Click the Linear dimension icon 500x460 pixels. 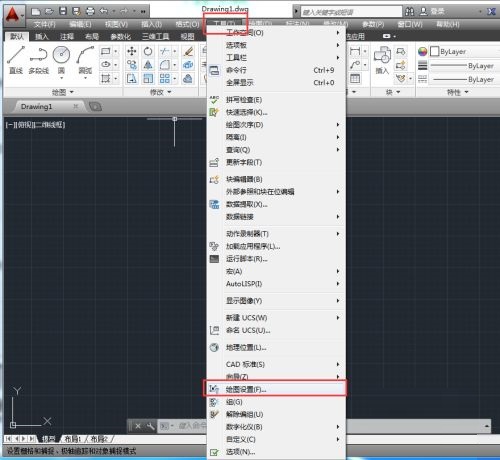(x=355, y=51)
